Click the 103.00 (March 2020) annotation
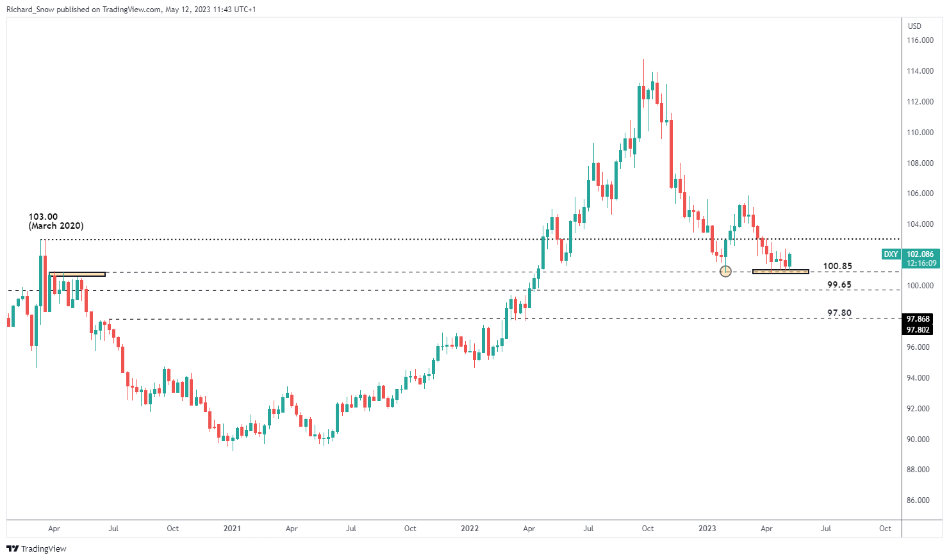This screenshot has height=560, width=949. point(56,221)
